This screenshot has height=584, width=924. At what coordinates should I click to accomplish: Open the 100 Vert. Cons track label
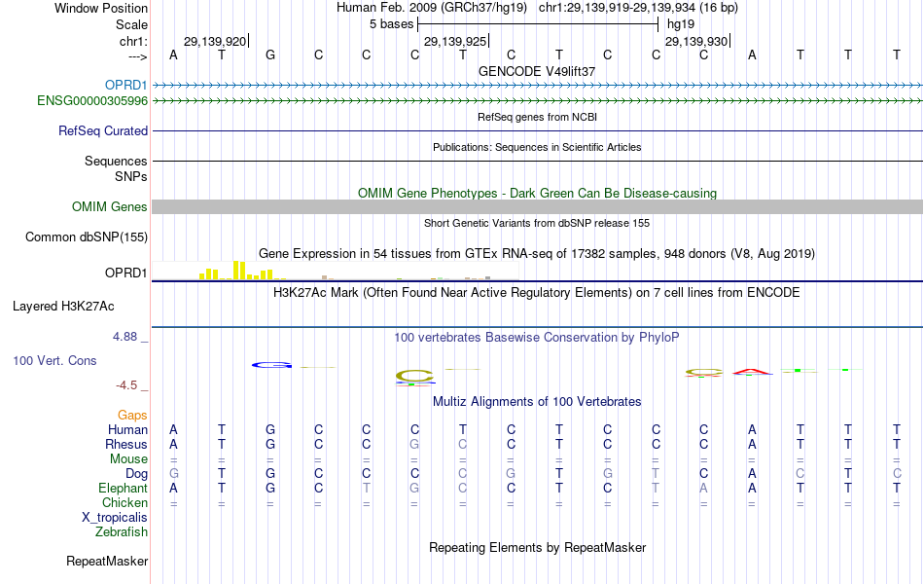pyautogui.click(x=54, y=360)
